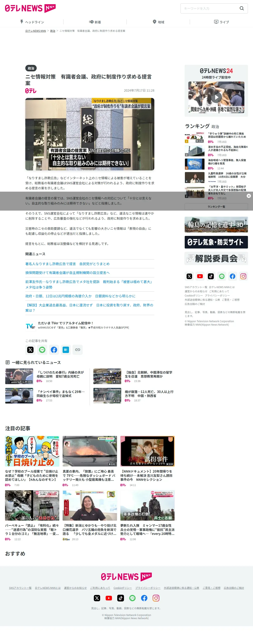This screenshot has width=253, height=644.
Task: Click the footer Facebook icon
Action: tap(144, 598)
